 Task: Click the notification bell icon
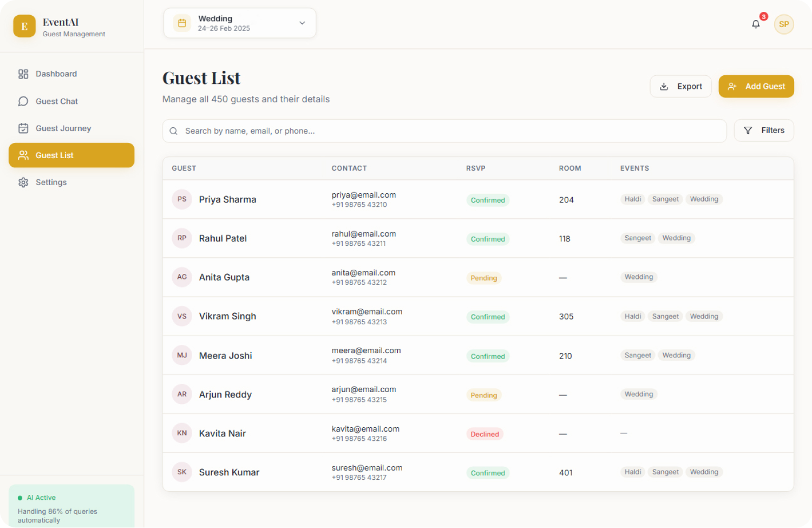pos(756,24)
